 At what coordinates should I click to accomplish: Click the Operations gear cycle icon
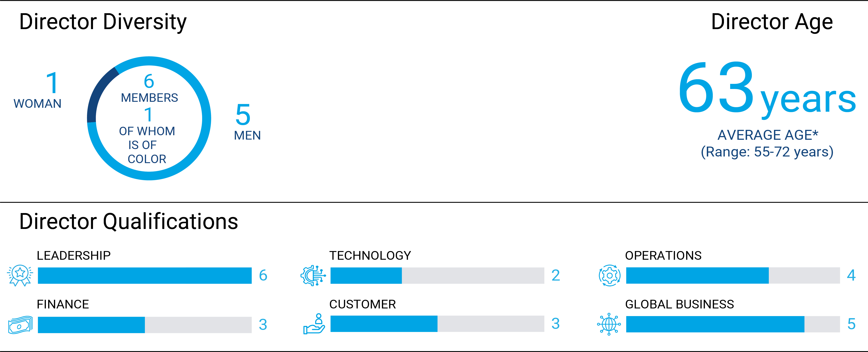[609, 276]
